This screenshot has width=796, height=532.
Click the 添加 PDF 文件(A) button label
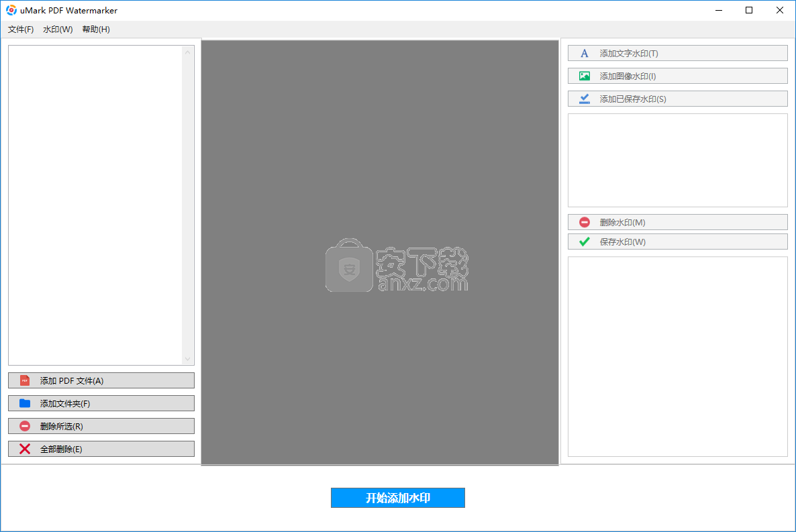coord(72,381)
